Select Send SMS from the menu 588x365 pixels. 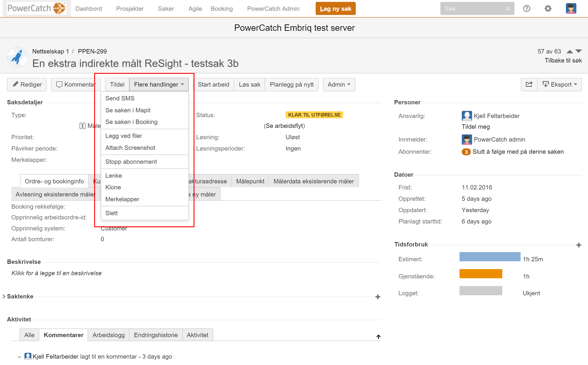click(120, 98)
